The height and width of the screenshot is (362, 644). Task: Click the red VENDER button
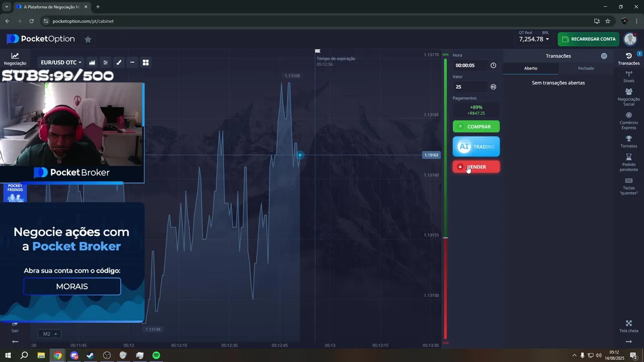476,167
